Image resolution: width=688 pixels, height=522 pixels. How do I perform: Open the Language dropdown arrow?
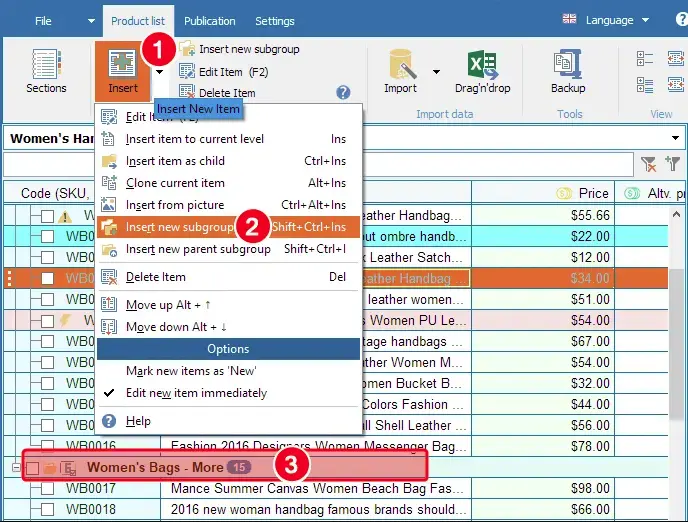point(645,20)
